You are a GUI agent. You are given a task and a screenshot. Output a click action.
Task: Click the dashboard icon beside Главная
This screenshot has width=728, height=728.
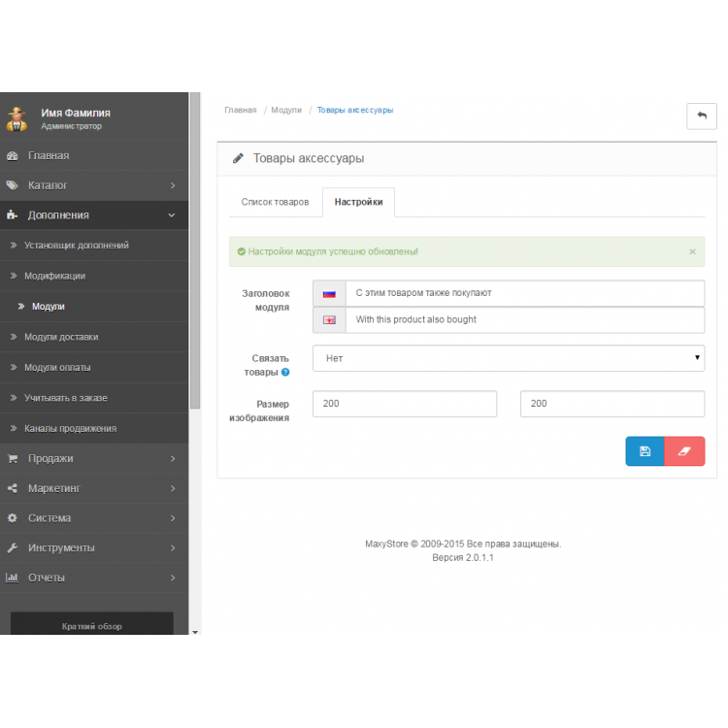[x=13, y=156]
